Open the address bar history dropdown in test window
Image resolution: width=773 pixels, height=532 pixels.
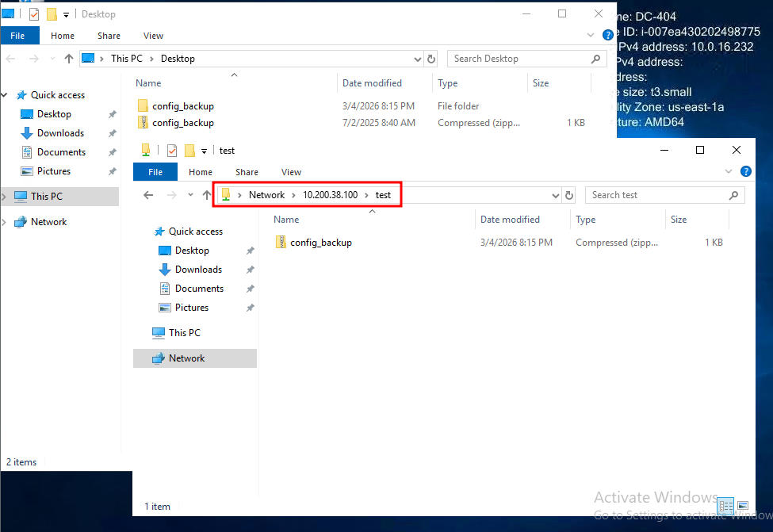click(553, 195)
